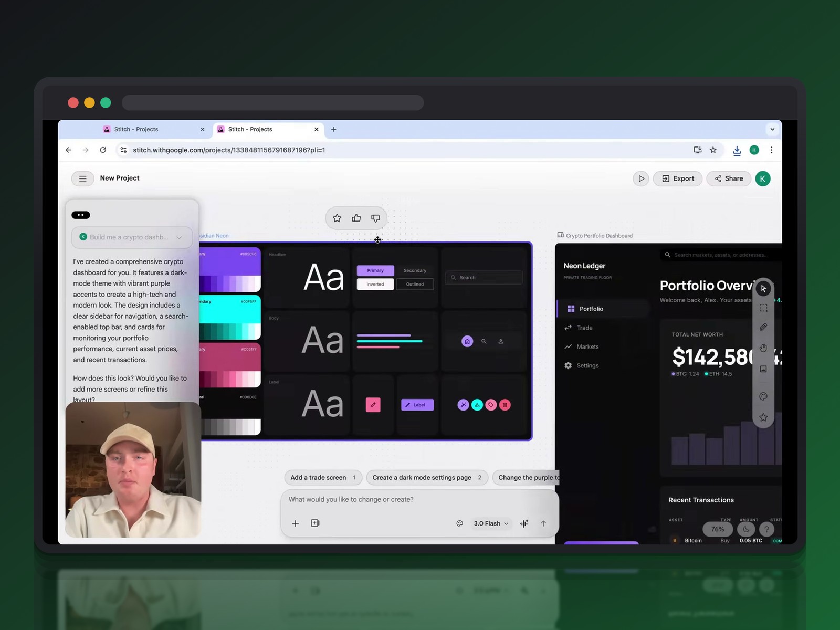Click the plus add attachment icon

click(x=296, y=523)
